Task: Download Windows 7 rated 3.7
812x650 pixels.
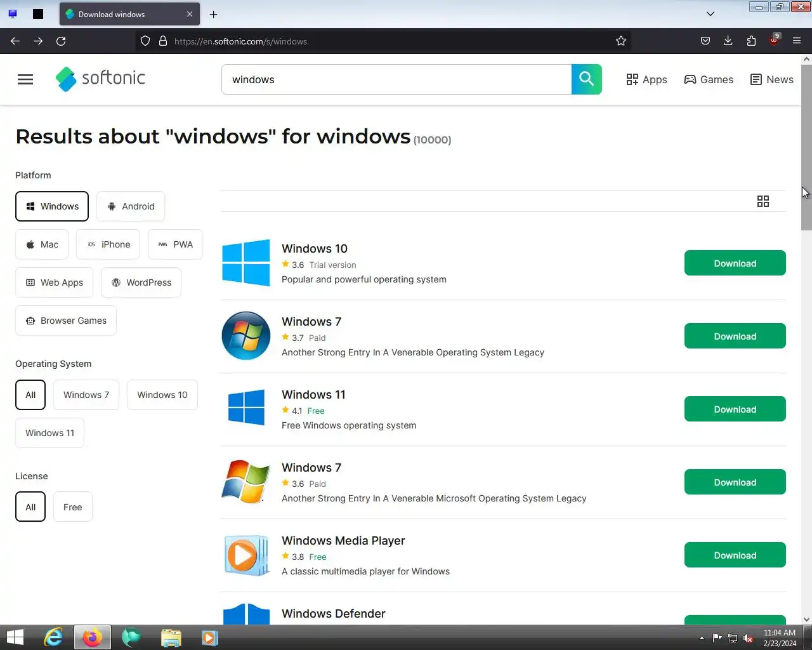Action: [x=735, y=336]
